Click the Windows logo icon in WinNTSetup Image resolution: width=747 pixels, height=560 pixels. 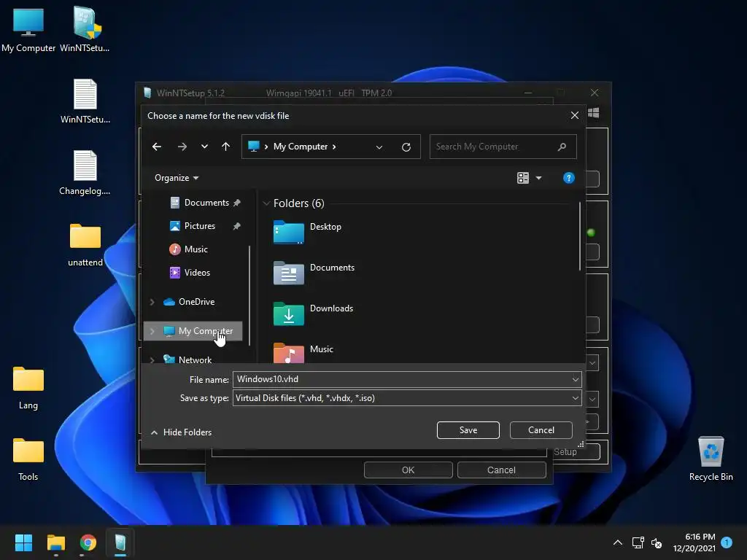594,113
